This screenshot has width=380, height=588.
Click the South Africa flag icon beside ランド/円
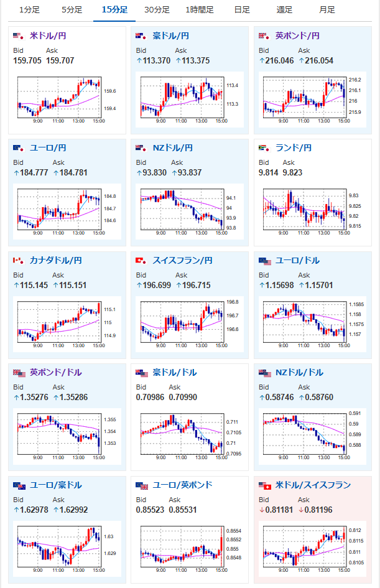[x=264, y=148]
